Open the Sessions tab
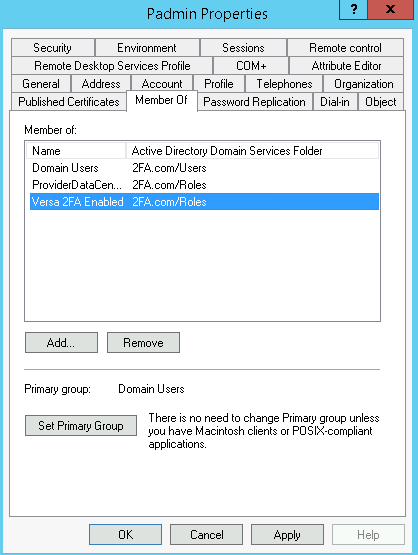This screenshot has width=418, height=555. (243, 48)
